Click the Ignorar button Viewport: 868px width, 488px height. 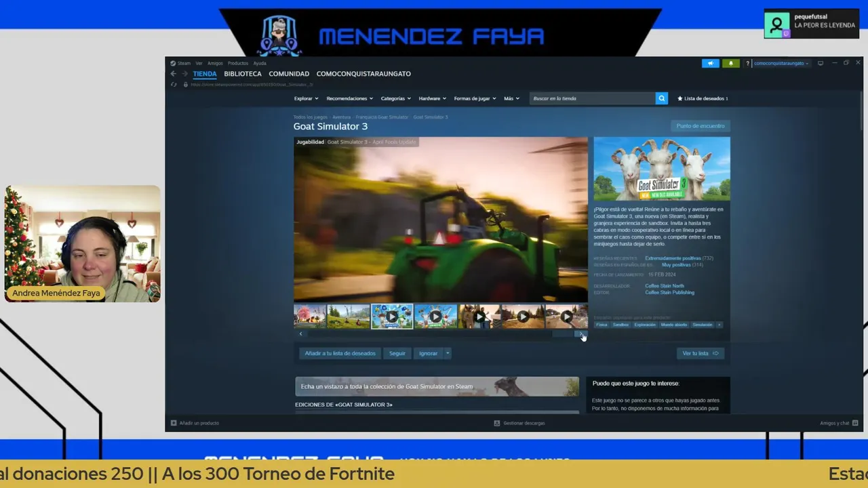coord(429,353)
